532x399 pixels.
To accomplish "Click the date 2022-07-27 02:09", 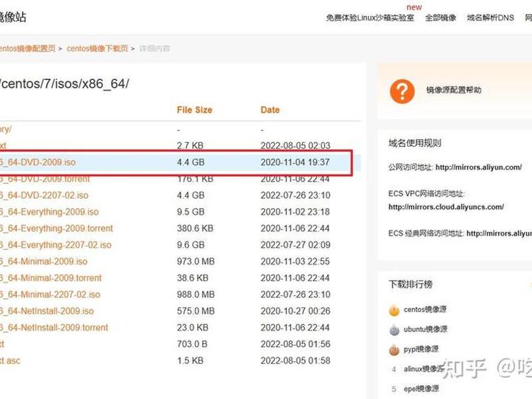I will (295, 245).
